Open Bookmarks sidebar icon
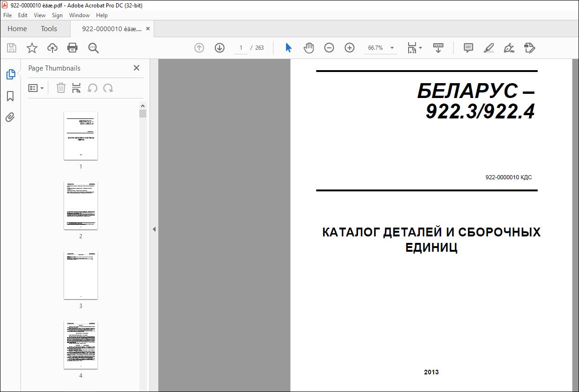 (10, 96)
